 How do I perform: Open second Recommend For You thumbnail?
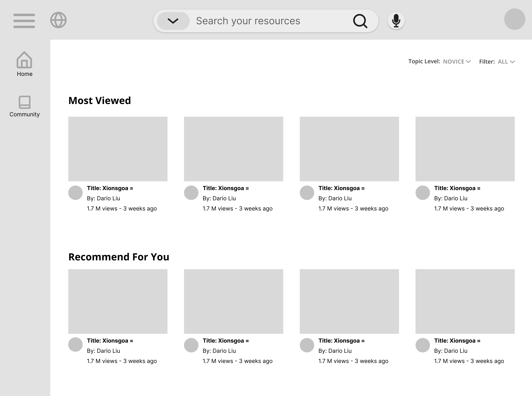(x=233, y=301)
